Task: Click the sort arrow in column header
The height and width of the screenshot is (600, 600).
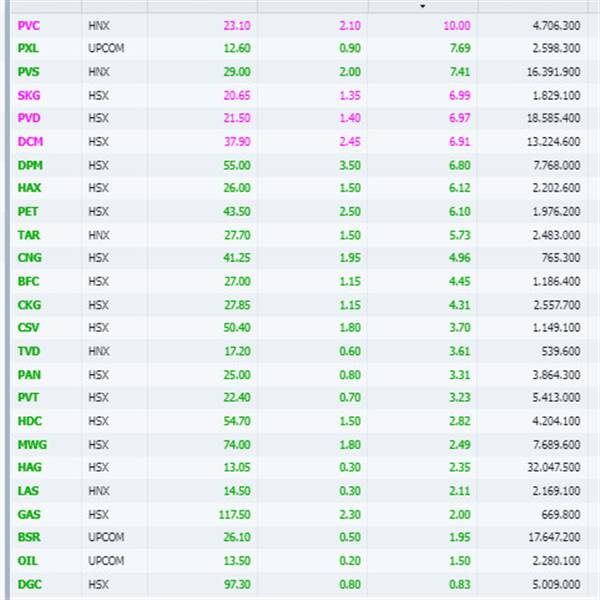Action: click(423, 6)
